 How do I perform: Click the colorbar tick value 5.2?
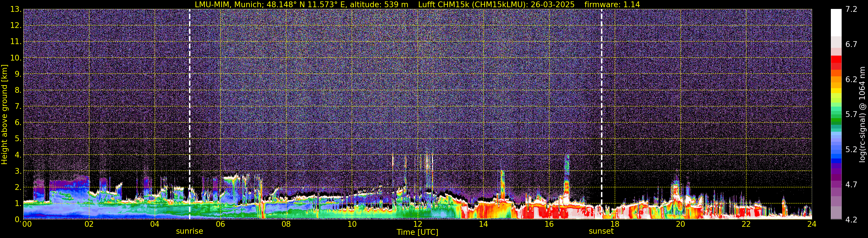(x=851, y=149)
